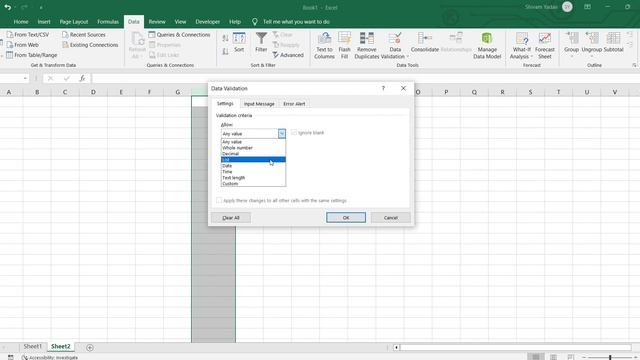Viewport: 640px width, 360px height.
Task: Open the Formulas ribbon tab
Action: click(x=108, y=22)
